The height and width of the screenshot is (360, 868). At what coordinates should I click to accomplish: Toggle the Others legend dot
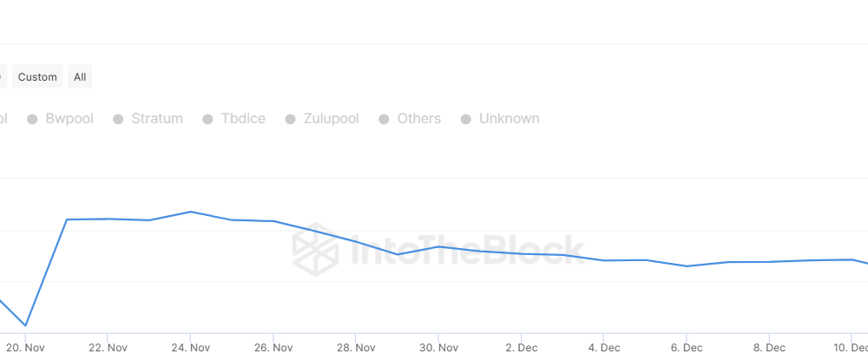click(384, 119)
